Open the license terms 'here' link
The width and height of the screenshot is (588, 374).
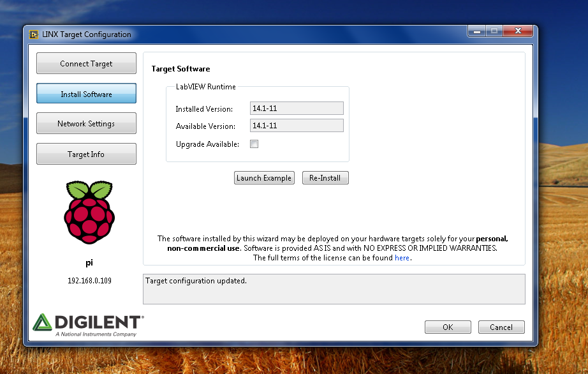(402, 258)
